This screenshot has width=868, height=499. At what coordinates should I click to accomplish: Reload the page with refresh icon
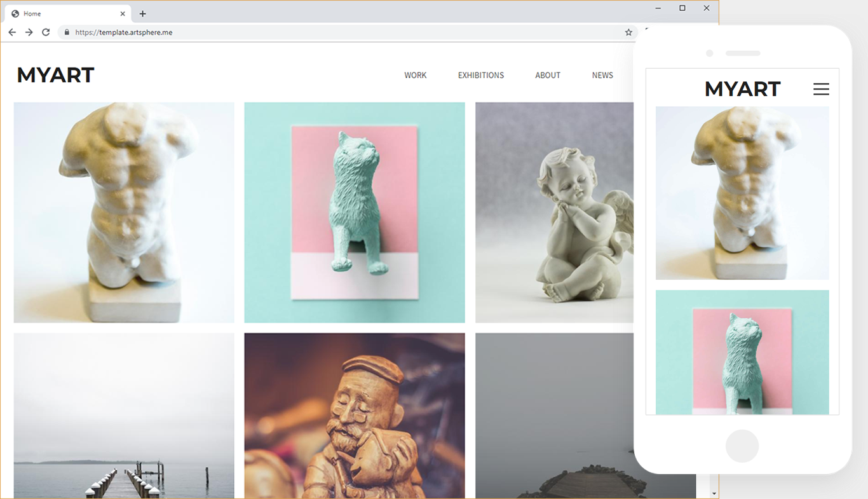coord(46,32)
